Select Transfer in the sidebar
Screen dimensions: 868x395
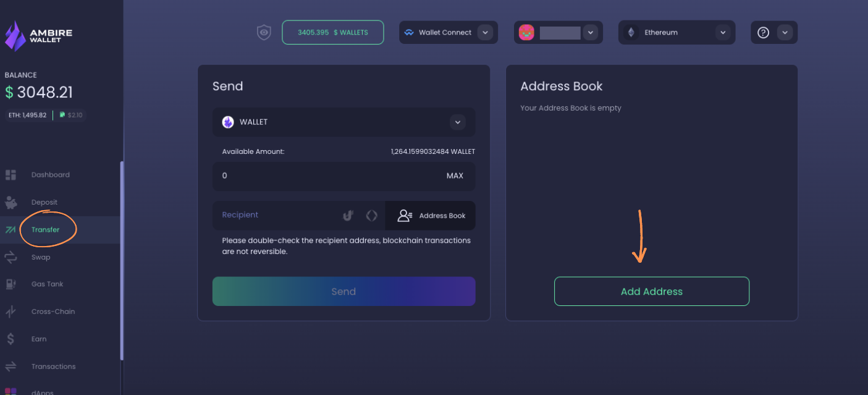pyautogui.click(x=46, y=229)
